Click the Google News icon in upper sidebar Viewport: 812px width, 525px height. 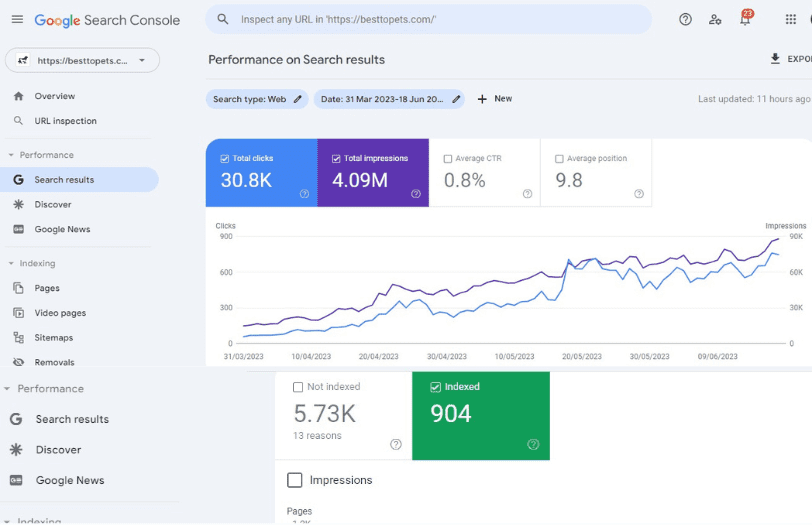19,229
